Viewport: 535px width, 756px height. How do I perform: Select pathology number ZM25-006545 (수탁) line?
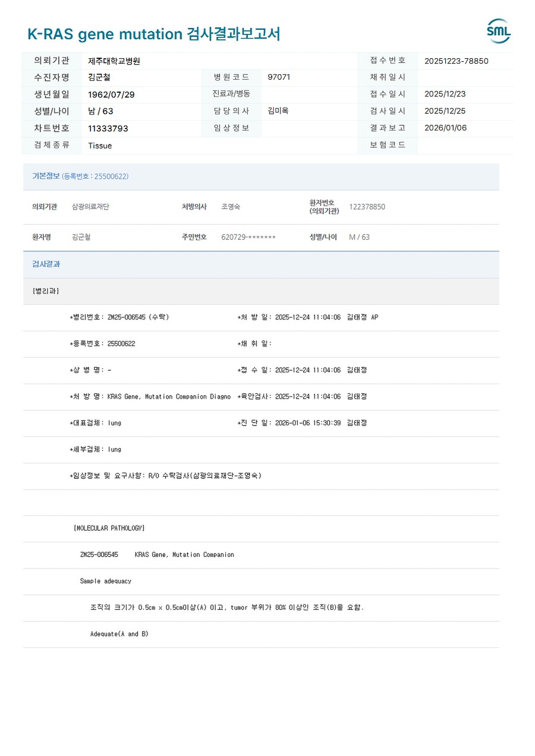[119, 317]
